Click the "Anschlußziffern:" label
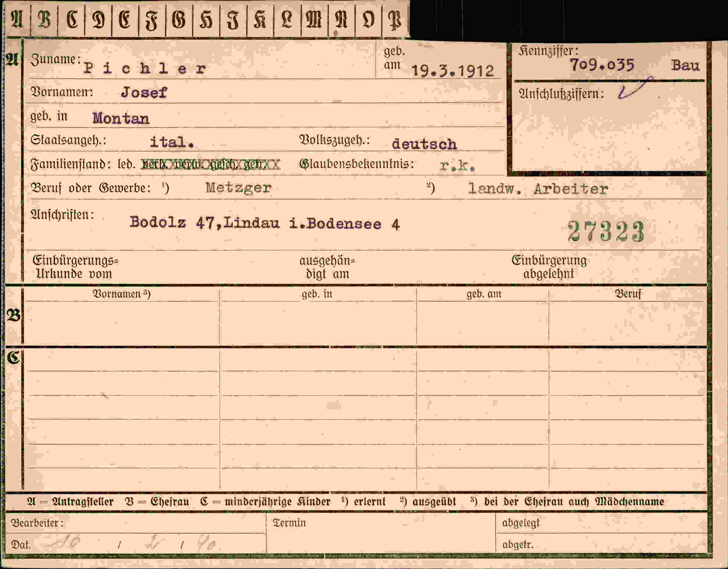The image size is (728, 569). click(x=561, y=94)
